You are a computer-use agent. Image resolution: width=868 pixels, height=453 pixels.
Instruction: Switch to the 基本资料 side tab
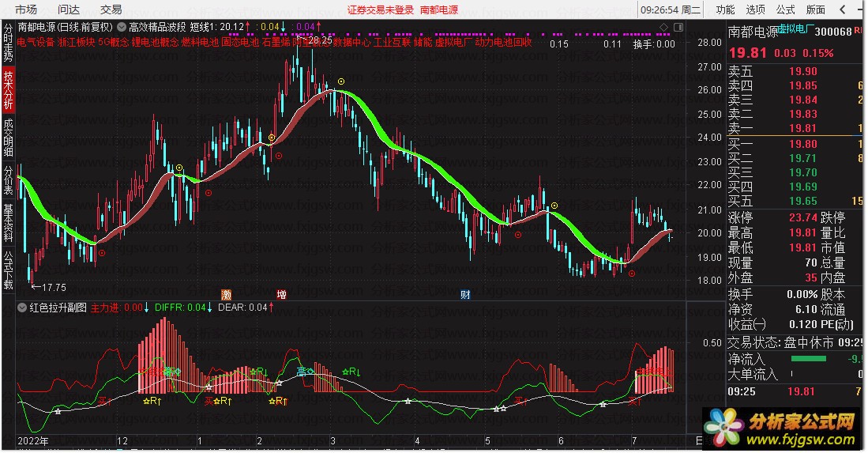[x=9, y=223]
